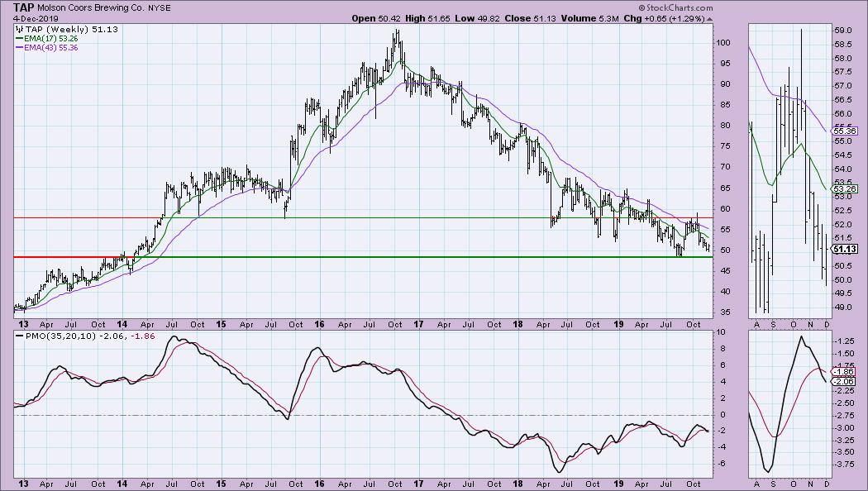Image resolution: width=868 pixels, height=491 pixels.
Task: Click the Open 50.42 value
Action: (377, 18)
